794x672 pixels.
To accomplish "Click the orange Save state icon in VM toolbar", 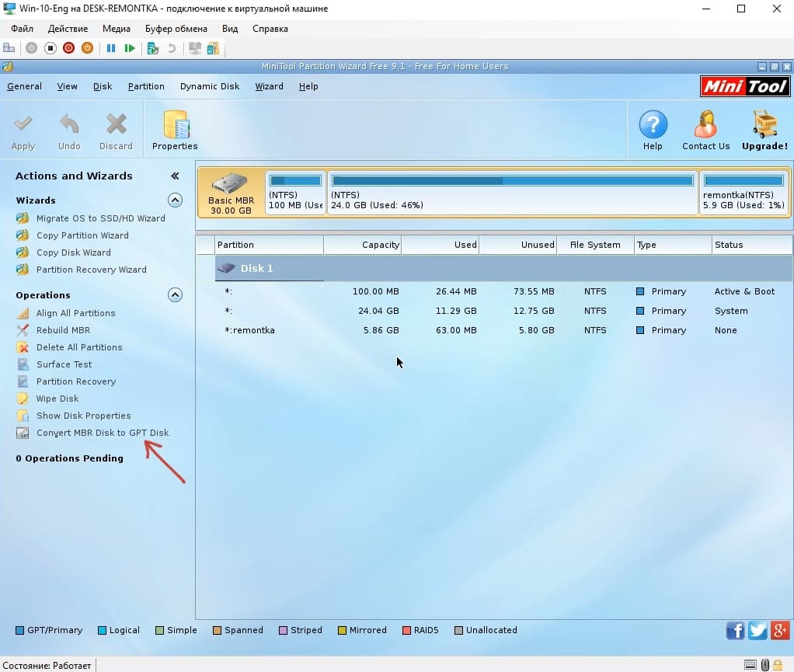I will click(x=88, y=48).
